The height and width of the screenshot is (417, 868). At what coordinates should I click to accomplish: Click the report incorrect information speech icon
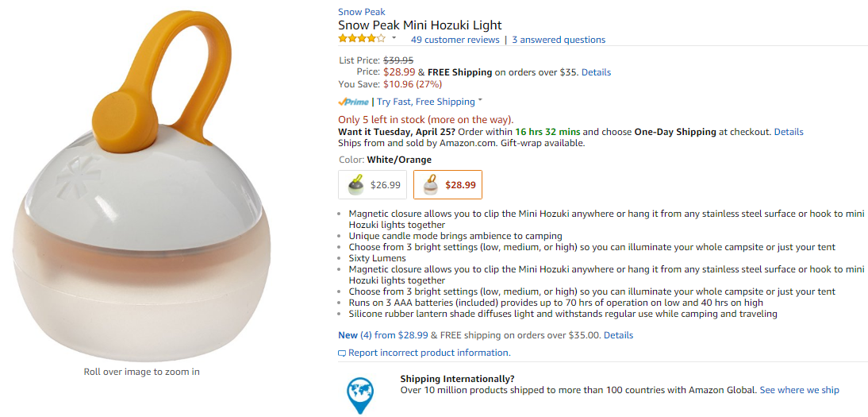pyautogui.click(x=342, y=353)
